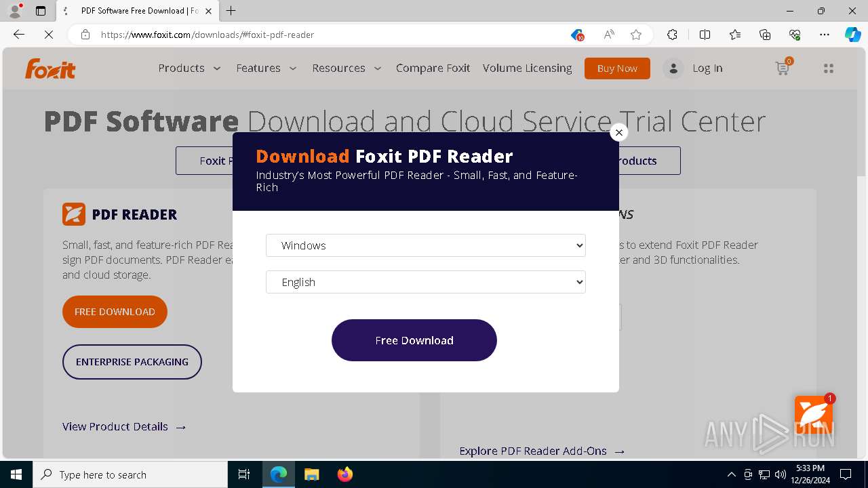Click the ENTERPRISE PACKAGING button
The height and width of the screenshot is (488, 868).
point(132,362)
